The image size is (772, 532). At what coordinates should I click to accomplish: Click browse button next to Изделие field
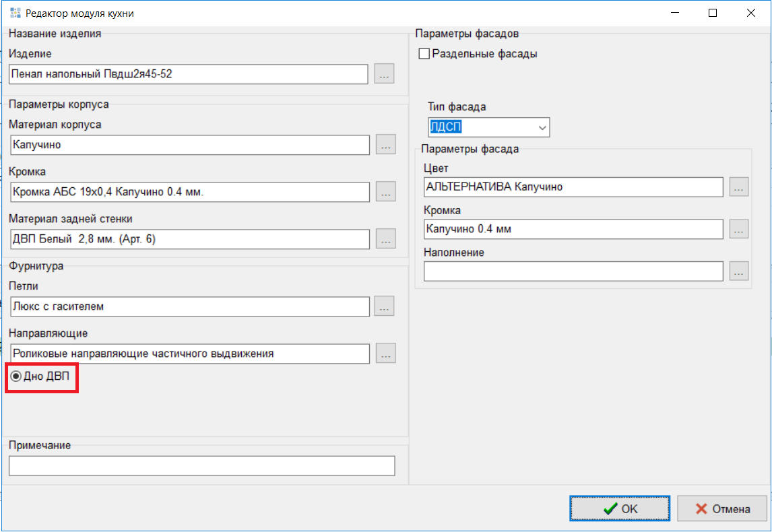[x=384, y=74]
